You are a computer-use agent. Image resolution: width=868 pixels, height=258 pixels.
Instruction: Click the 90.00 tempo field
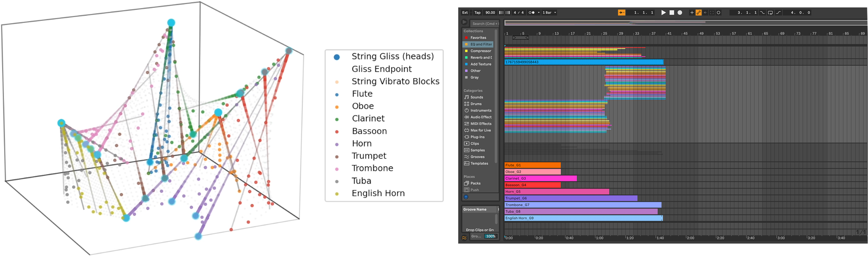490,12
